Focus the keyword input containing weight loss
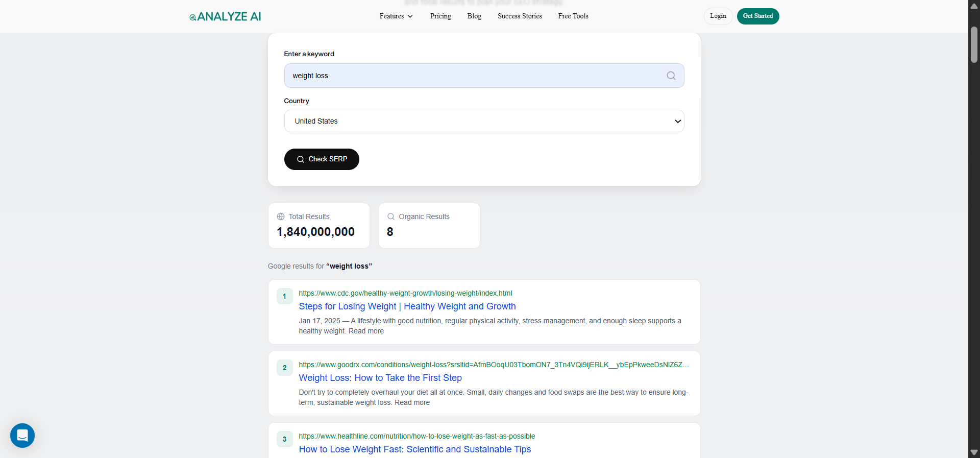The width and height of the screenshot is (980, 458). (484, 76)
